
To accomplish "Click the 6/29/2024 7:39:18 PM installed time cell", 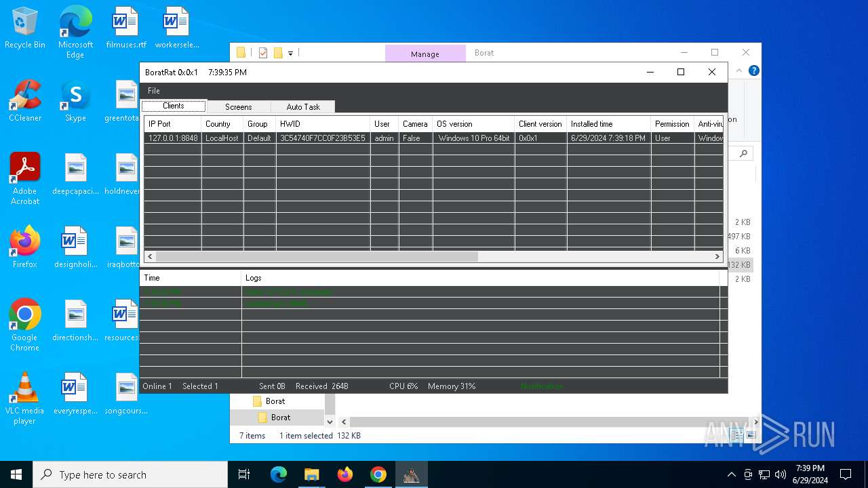I will [x=608, y=138].
